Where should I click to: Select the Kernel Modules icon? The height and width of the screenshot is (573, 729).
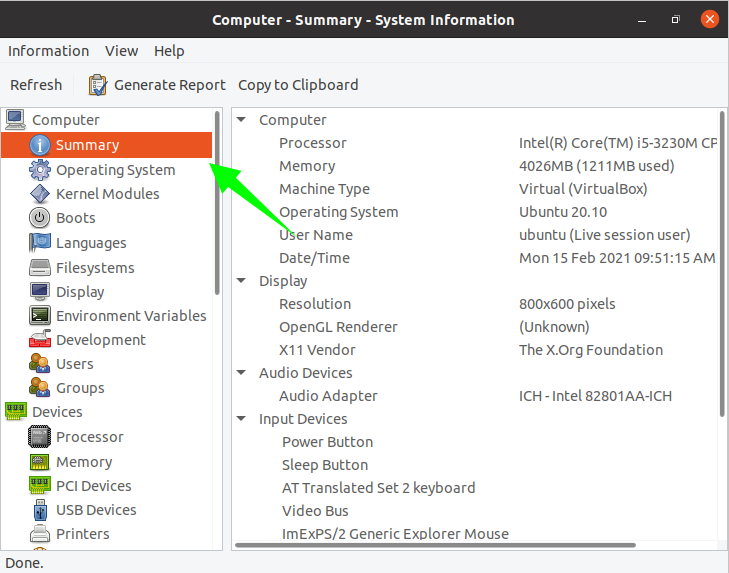click(40, 194)
